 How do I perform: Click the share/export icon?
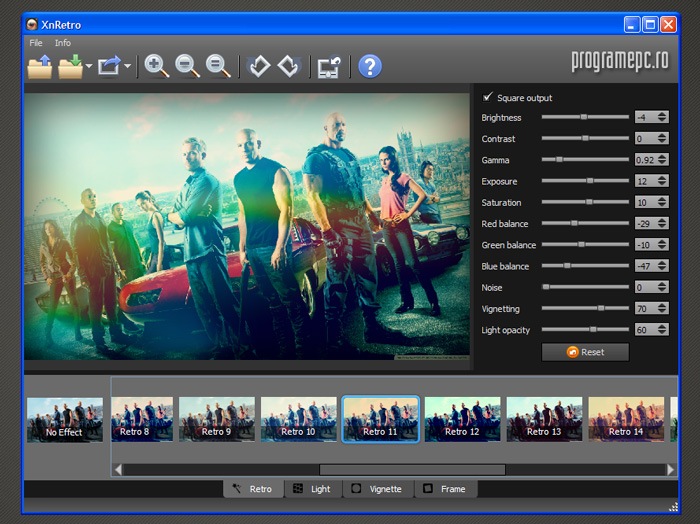[x=110, y=66]
